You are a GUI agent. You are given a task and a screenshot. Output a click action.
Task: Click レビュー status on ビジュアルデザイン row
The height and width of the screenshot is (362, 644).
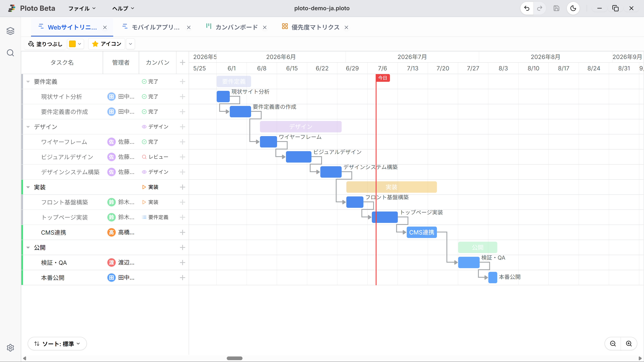[x=155, y=157]
